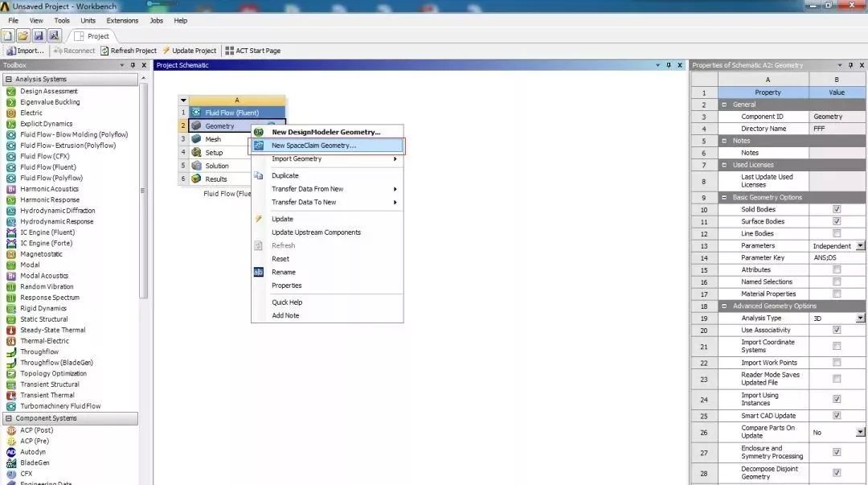The width and height of the screenshot is (868, 485).
Task: Click the Topology Optimization icon
Action: [x=11, y=373]
